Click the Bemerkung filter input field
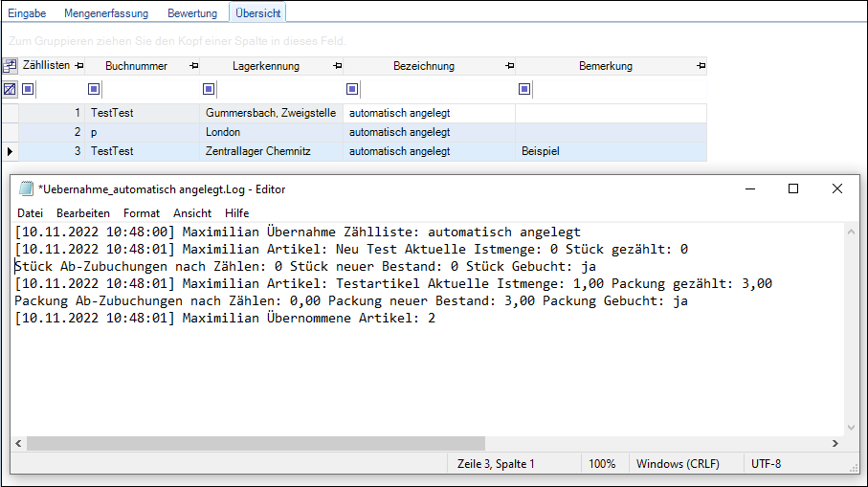The image size is (868, 487). pyautogui.click(x=618, y=89)
